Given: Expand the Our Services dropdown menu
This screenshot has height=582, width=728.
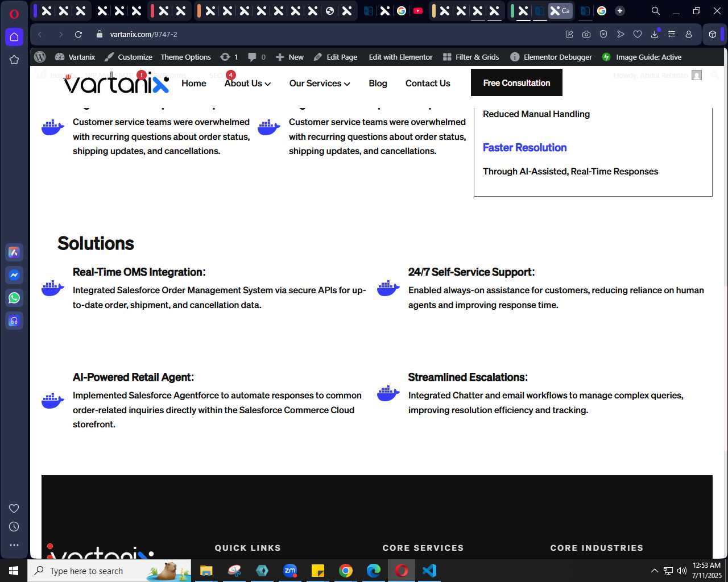Looking at the screenshot, I should [x=320, y=83].
